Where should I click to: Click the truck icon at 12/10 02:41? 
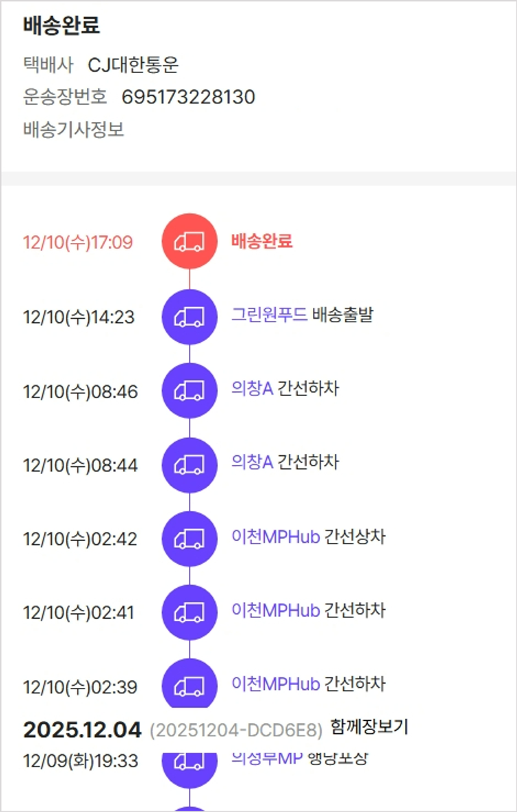[190, 613]
